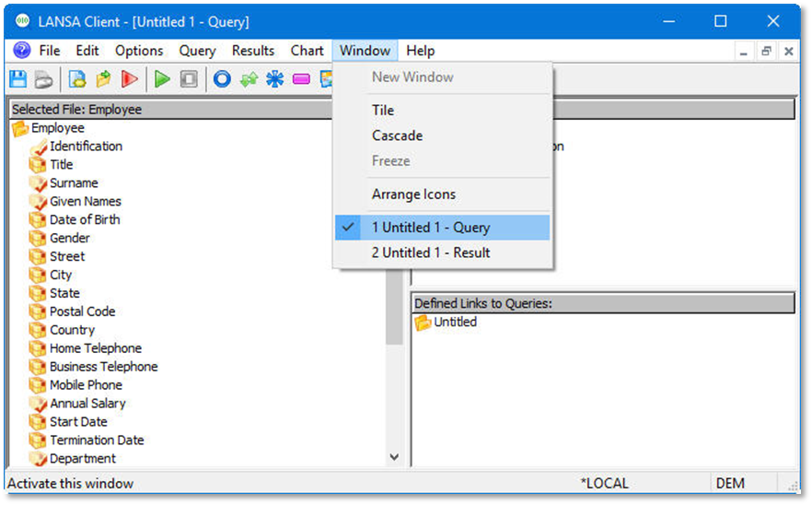This screenshot has width=812, height=505.
Task: Click the field list scrollbar thumb
Action: pos(394,307)
